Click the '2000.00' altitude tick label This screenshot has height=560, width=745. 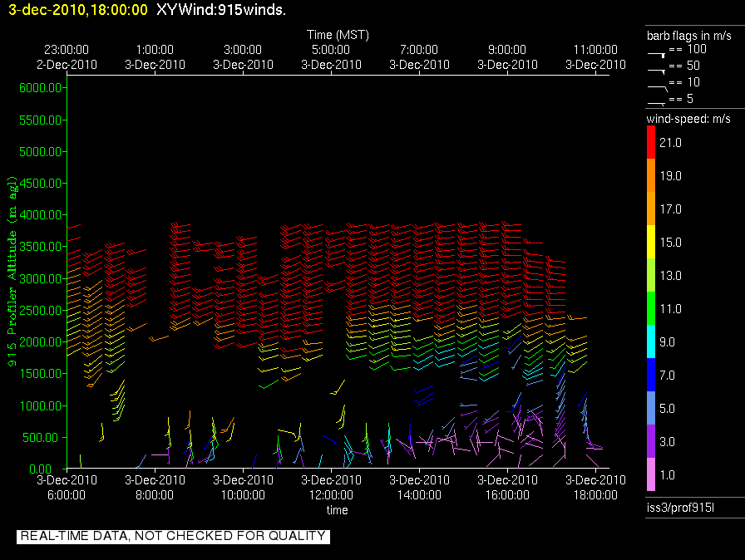[41, 342]
